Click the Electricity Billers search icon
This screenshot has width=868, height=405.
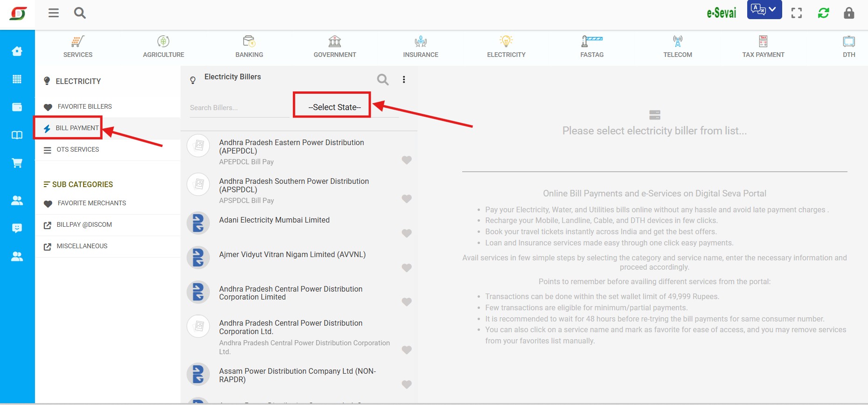point(382,80)
